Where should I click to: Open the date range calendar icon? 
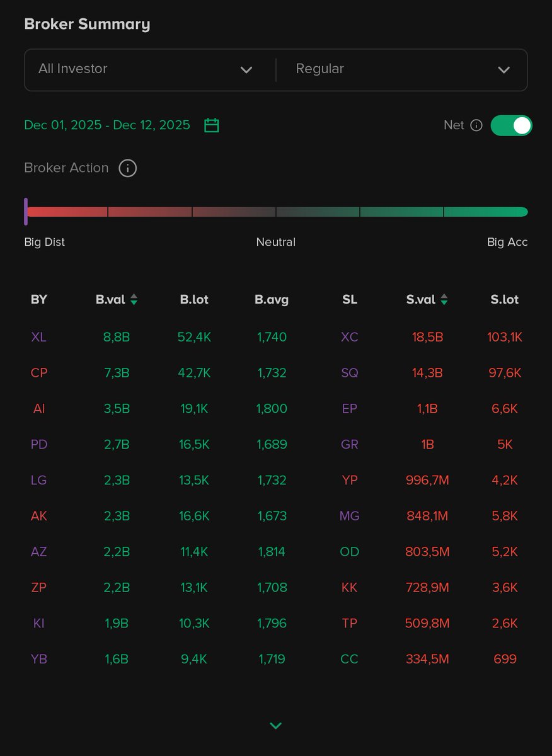pos(212,125)
